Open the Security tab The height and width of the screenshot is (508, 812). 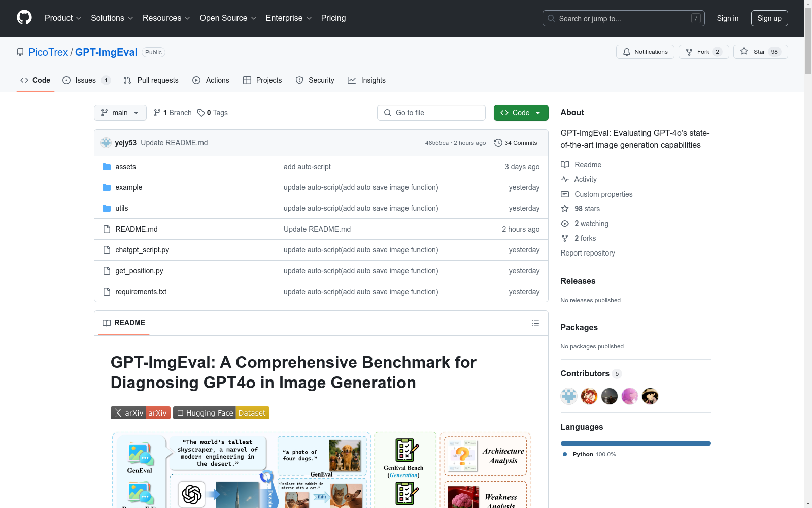tap(315, 80)
